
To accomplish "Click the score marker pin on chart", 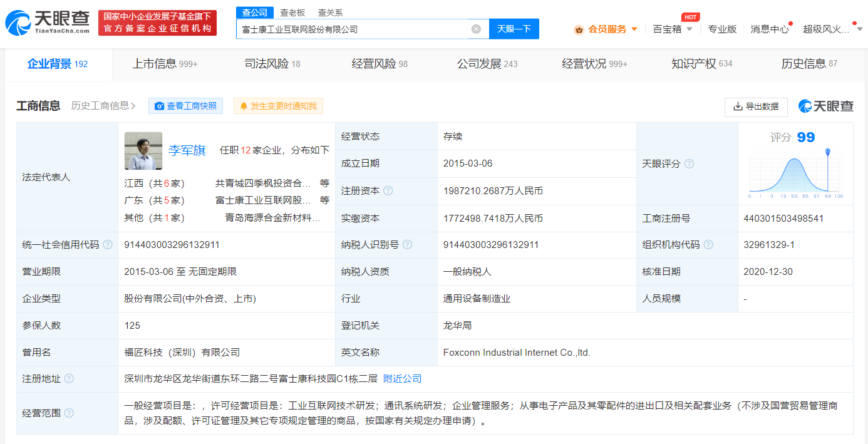I will pyautogui.click(x=828, y=152).
